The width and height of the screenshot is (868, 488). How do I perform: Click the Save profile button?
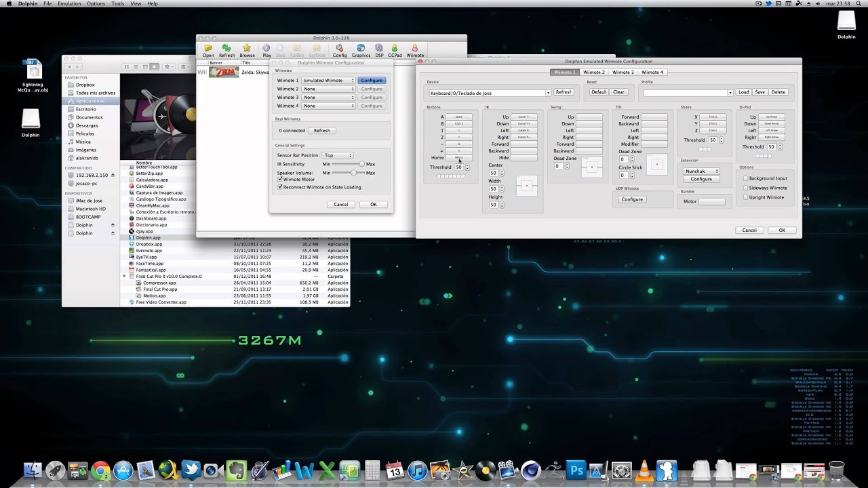click(760, 92)
